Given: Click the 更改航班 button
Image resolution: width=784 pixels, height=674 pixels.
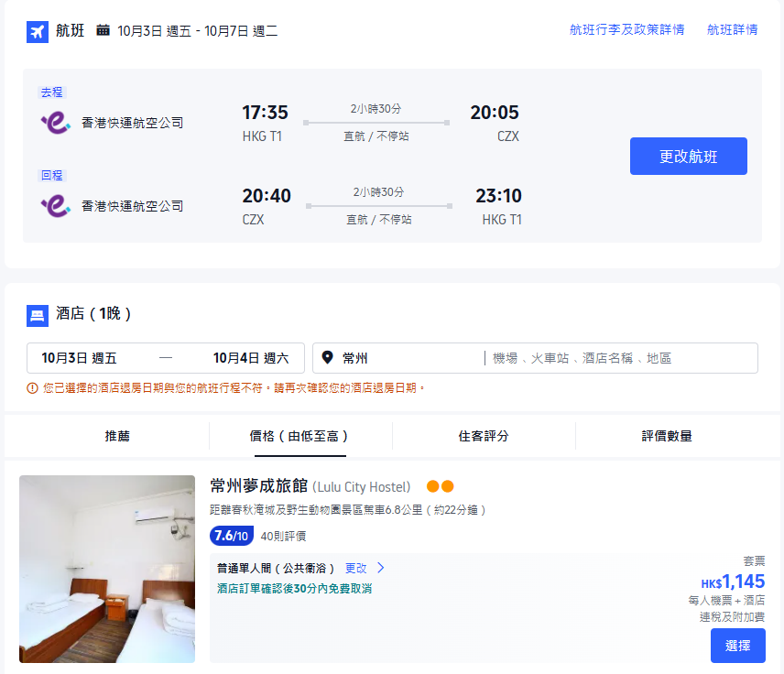Looking at the screenshot, I should click(x=687, y=156).
